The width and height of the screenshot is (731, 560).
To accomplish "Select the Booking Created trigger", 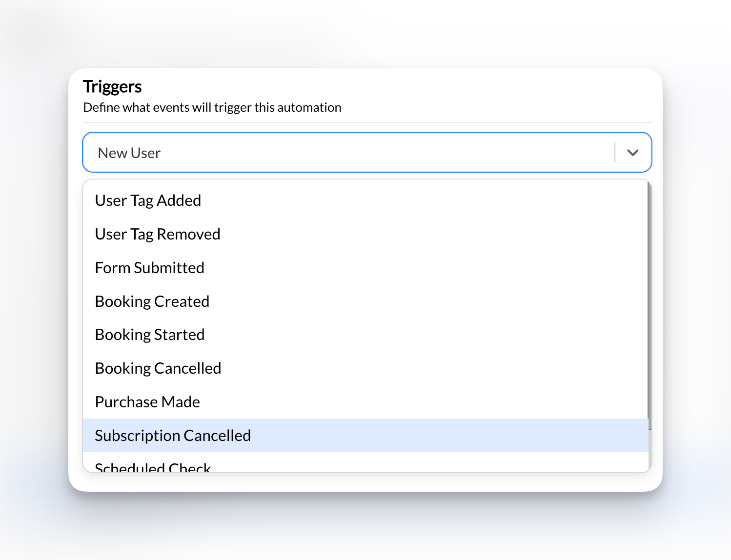I will pyautogui.click(x=152, y=301).
